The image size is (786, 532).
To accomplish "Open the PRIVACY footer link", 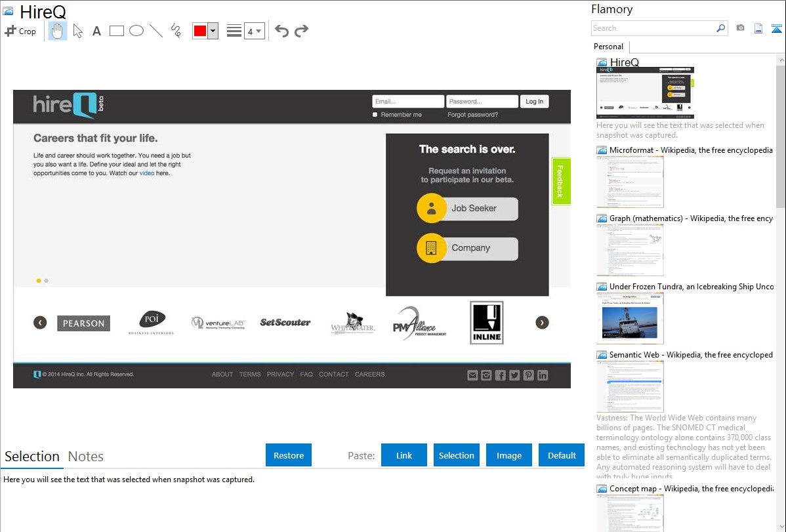I will point(280,375).
